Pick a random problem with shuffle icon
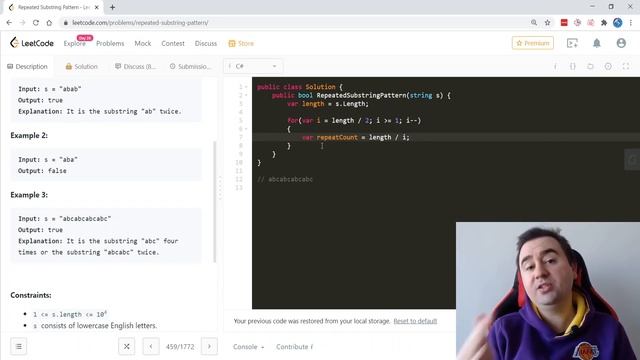640x360 pixels. (127, 347)
